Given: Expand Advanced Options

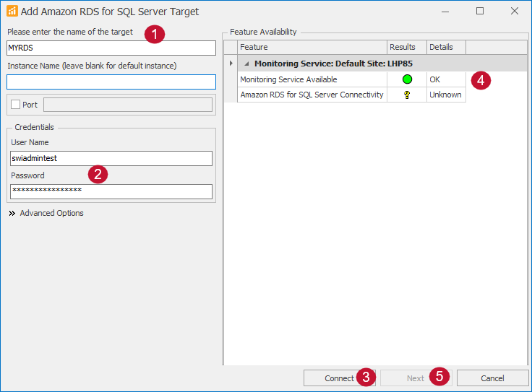Looking at the screenshot, I should (46, 213).
